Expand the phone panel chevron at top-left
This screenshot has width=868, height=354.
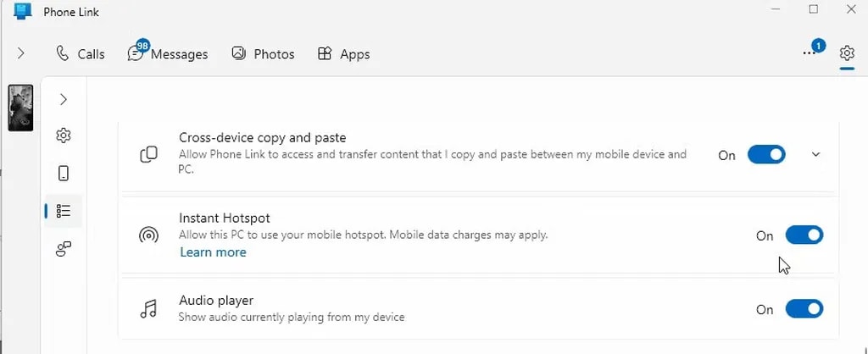tap(21, 53)
